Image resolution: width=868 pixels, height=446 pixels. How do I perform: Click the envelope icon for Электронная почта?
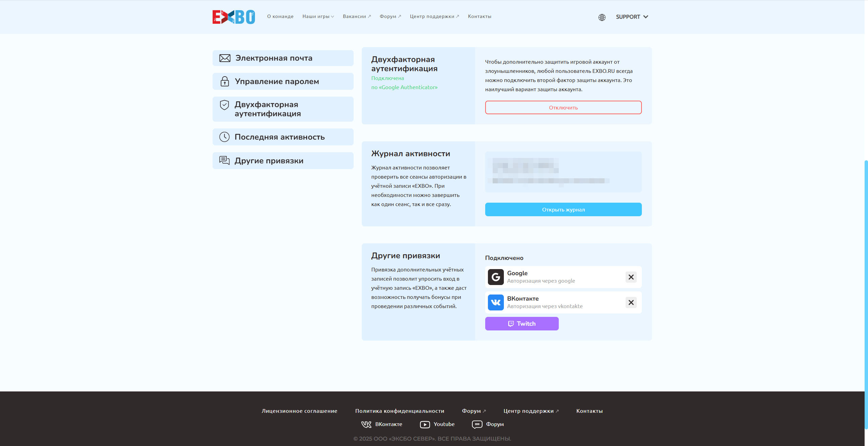click(x=225, y=58)
